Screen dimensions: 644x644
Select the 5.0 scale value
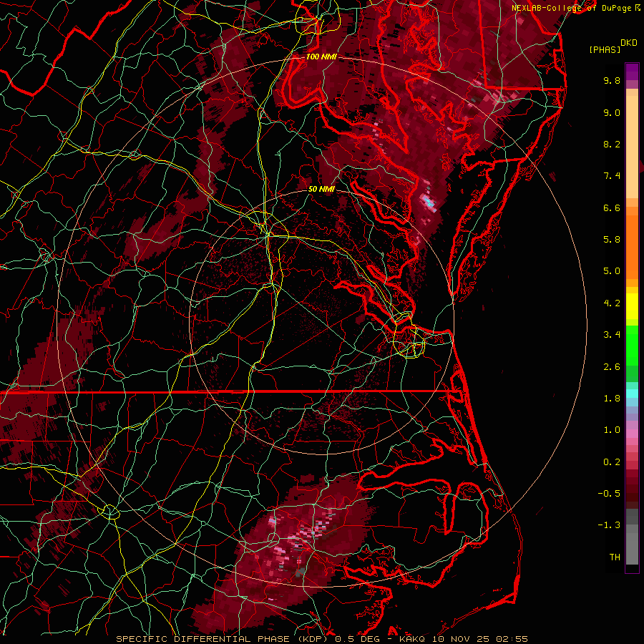coord(612,271)
